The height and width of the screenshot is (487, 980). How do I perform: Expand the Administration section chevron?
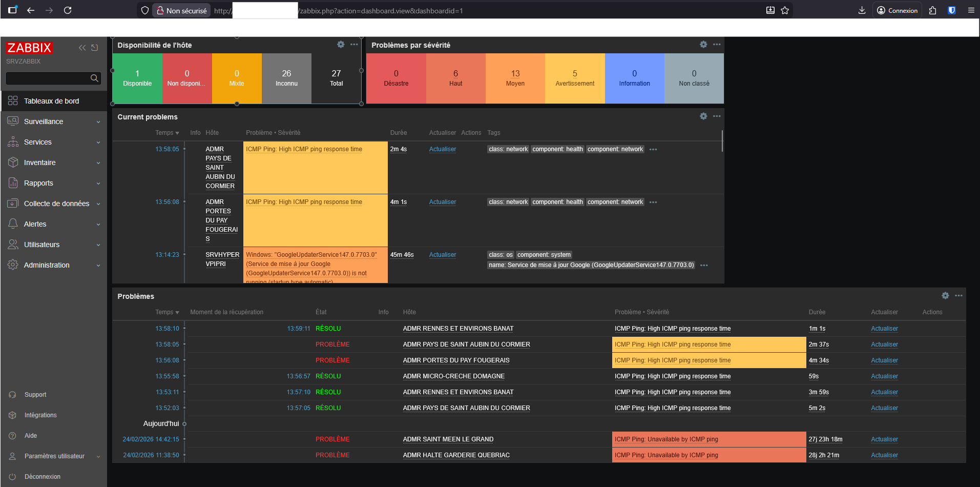(x=98, y=266)
